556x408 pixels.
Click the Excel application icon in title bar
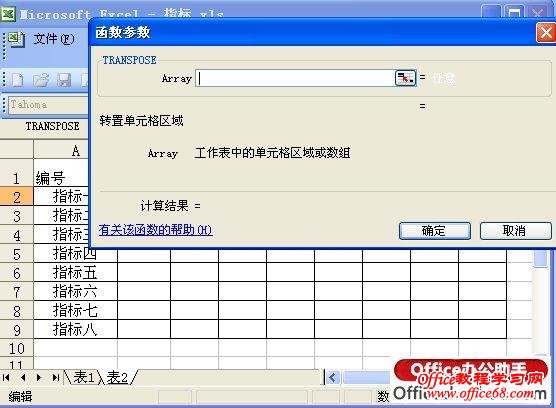[x=8, y=14]
